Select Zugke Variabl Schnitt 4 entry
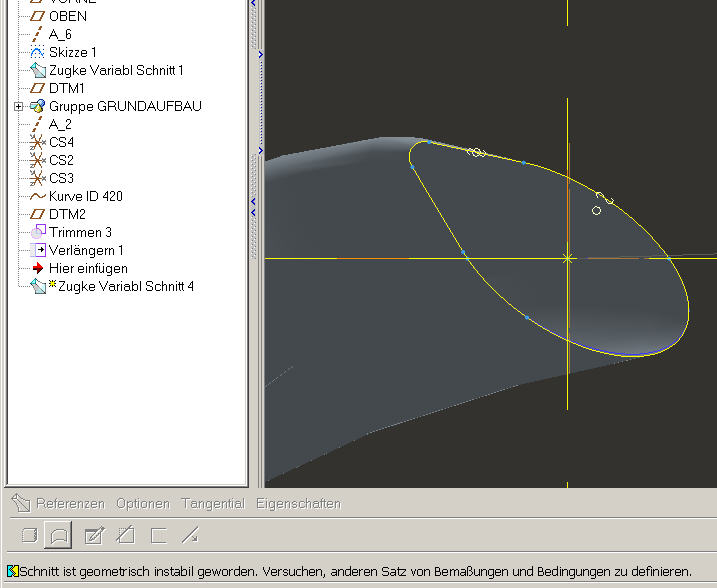Screen dimensions: 717x588 tap(126, 286)
